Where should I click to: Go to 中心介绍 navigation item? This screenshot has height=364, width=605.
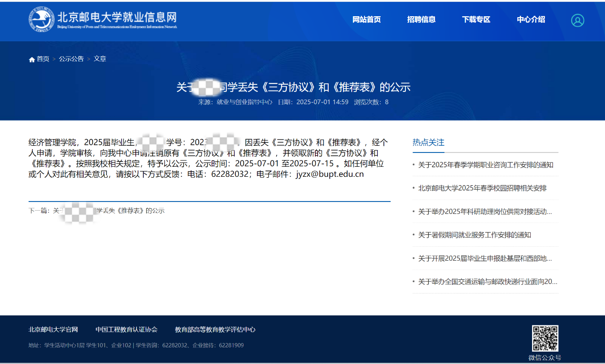pyautogui.click(x=531, y=20)
